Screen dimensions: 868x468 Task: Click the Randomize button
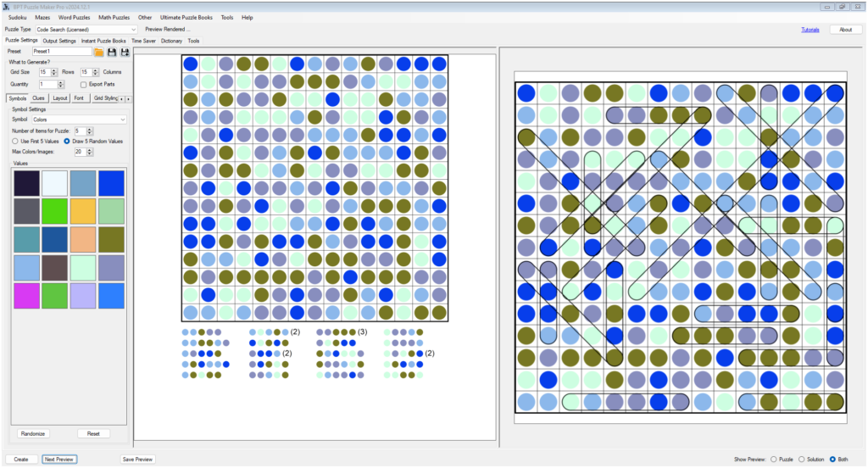pyautogui.click(x=34, y=433)
